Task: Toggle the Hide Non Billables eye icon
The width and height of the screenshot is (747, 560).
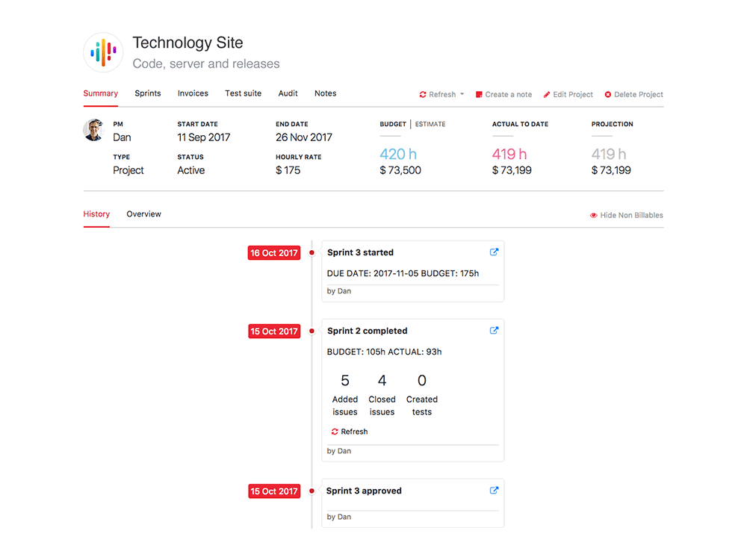Action: (x=594, y=215)
